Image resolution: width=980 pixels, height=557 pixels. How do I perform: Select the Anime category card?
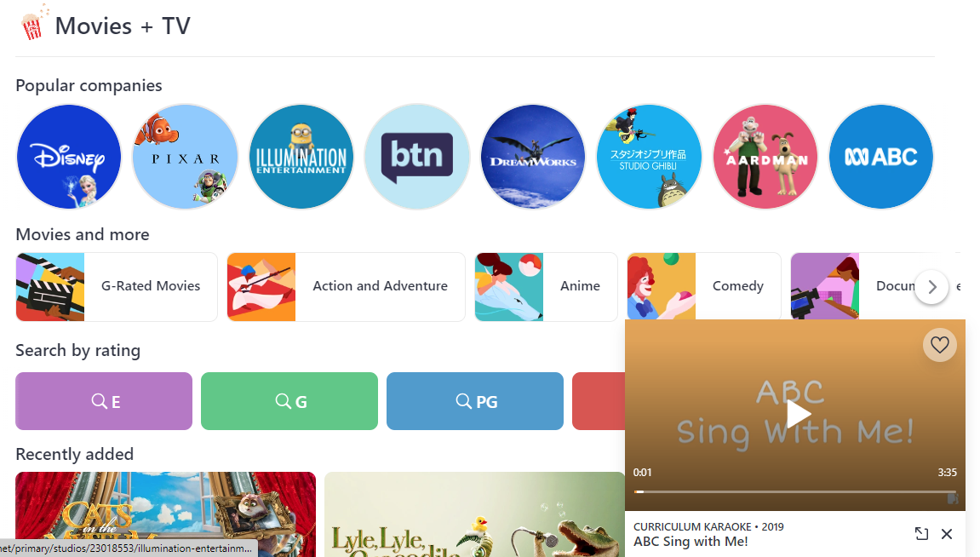pyautogui.click(x=547, y=287)
